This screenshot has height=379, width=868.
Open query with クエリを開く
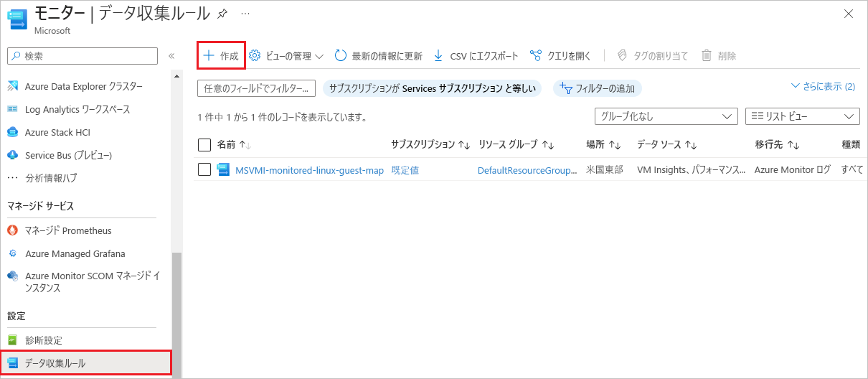pyautogui.click(x=560, y=56)
